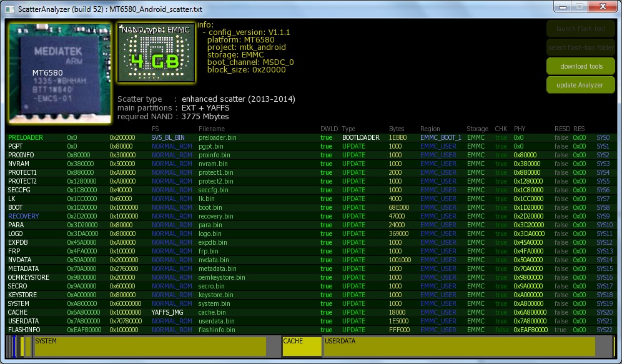Click the BOOTLOADER type value
Image resolution: width=622 pixels, height=364 pixels.
click(x=361, y=137)
